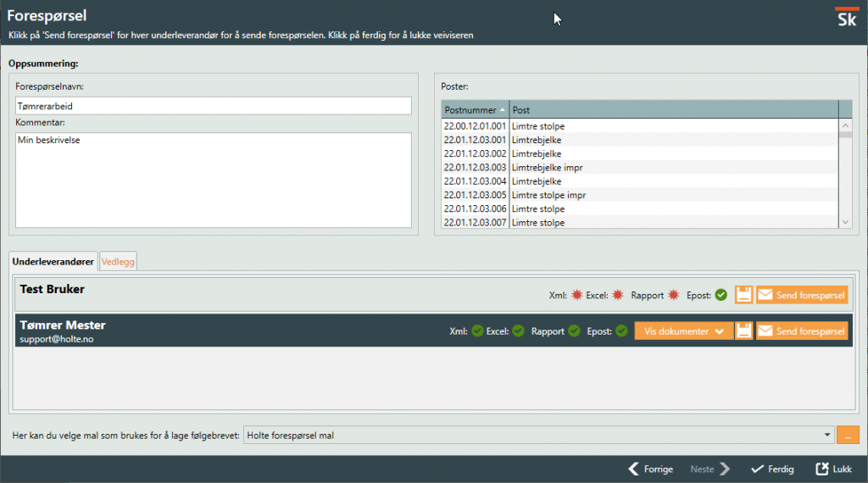Click save icon in Tømrer Mester row

click(x=743, y=331)
